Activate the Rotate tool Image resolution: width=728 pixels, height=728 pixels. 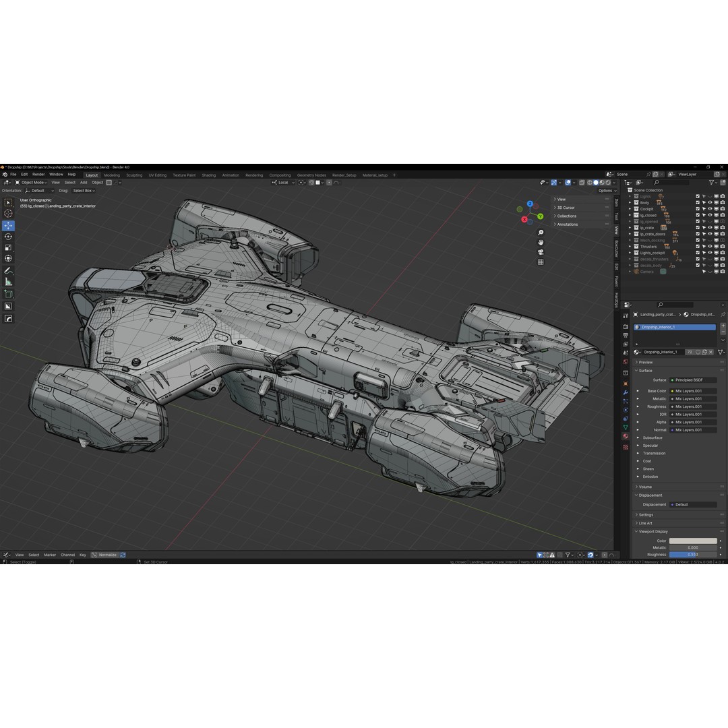coord(8,237)
